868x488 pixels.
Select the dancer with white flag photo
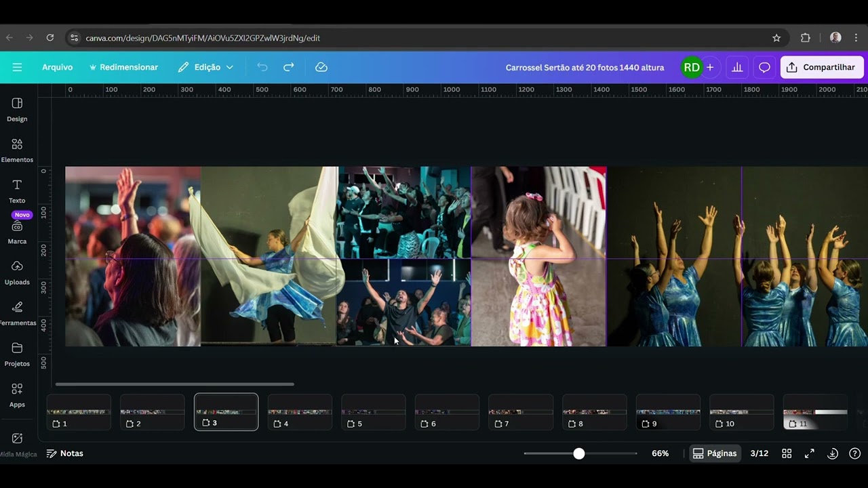coord(269,256)
